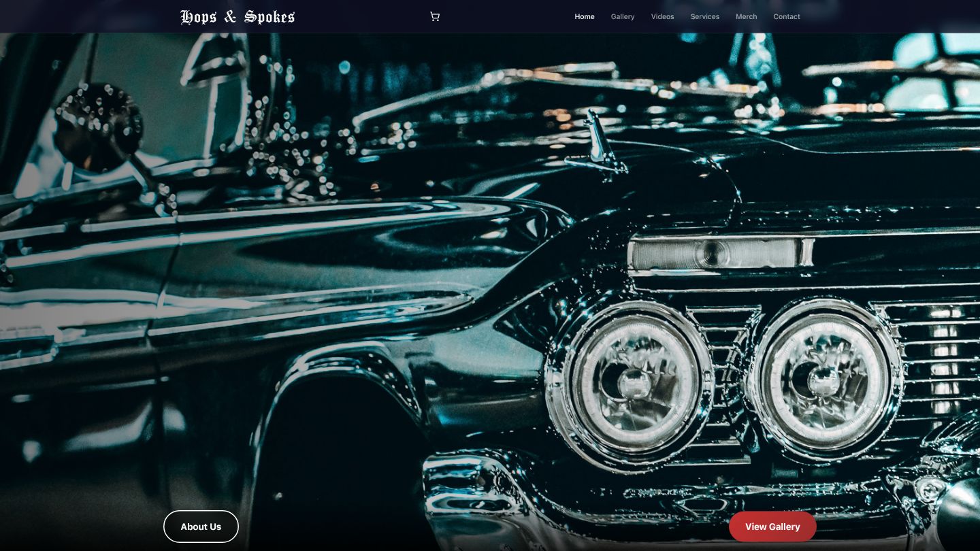Navigate to the Videos page

pos(662,16)
